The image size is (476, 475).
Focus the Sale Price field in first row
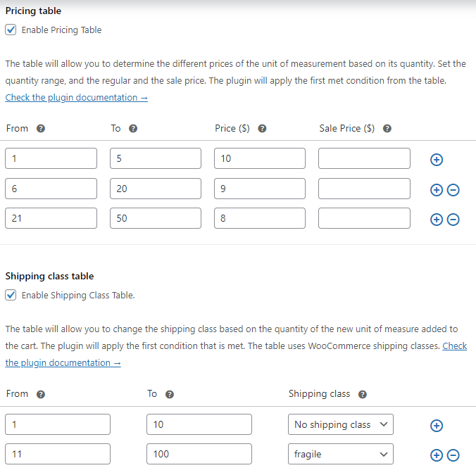pos(364,158)
